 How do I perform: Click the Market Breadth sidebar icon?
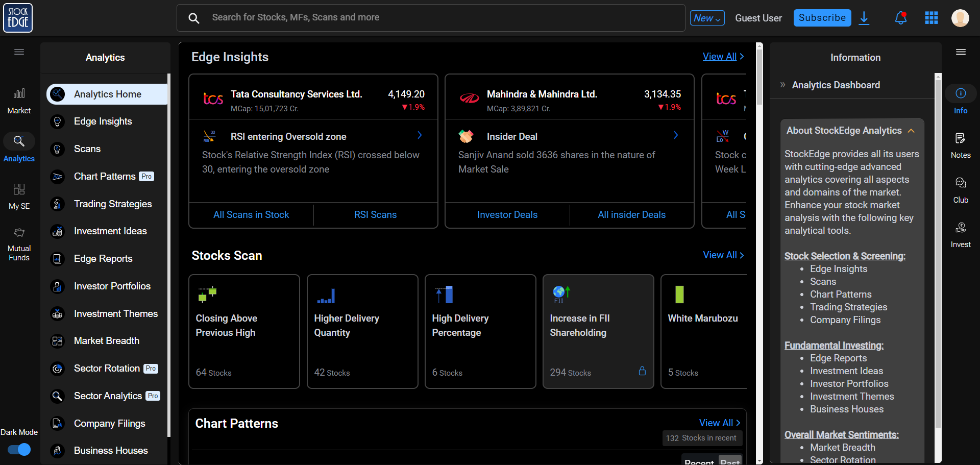point(58,341)
